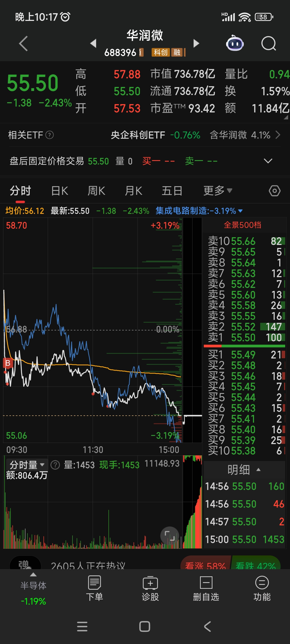
Task: Select the 分时 tab
Action: (20, 191)
